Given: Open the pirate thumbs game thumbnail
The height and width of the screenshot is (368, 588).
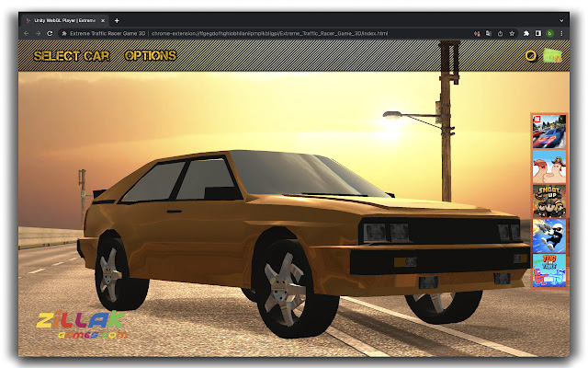Looking at the screenshot, I should (x=549, y=167).
